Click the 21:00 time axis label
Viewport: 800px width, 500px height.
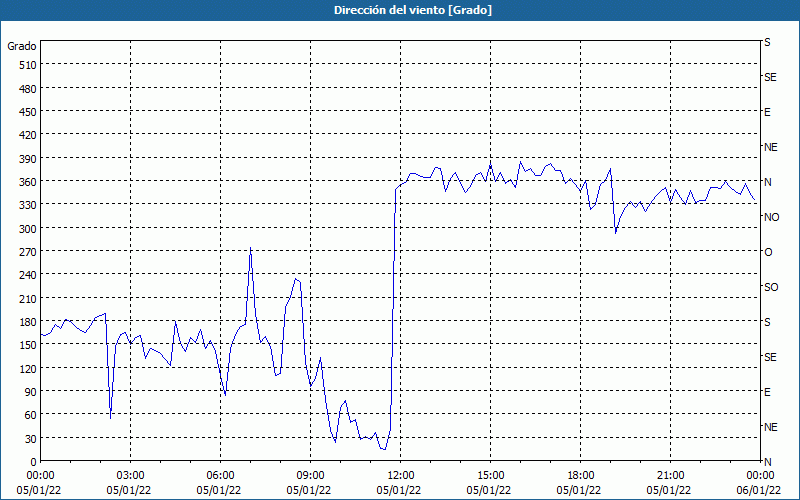[670, 476]
